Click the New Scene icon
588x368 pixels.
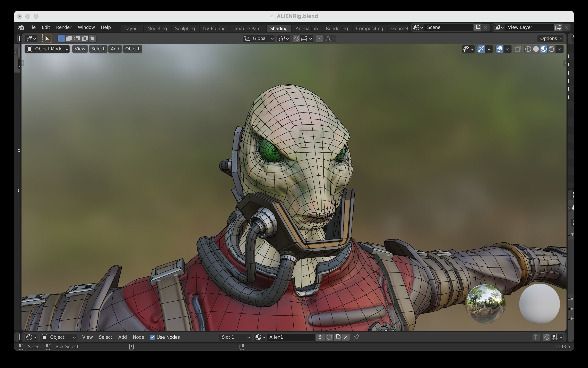(x=477, y=27)
